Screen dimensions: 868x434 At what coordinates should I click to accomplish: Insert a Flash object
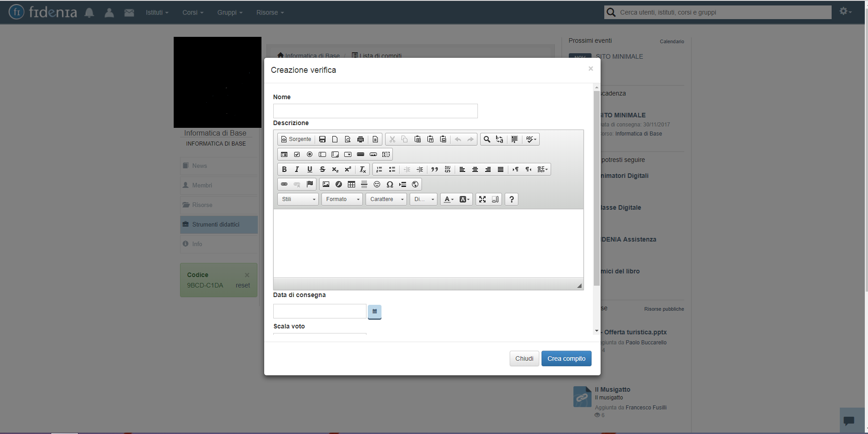pyautogui.click(x=339, y=184)
